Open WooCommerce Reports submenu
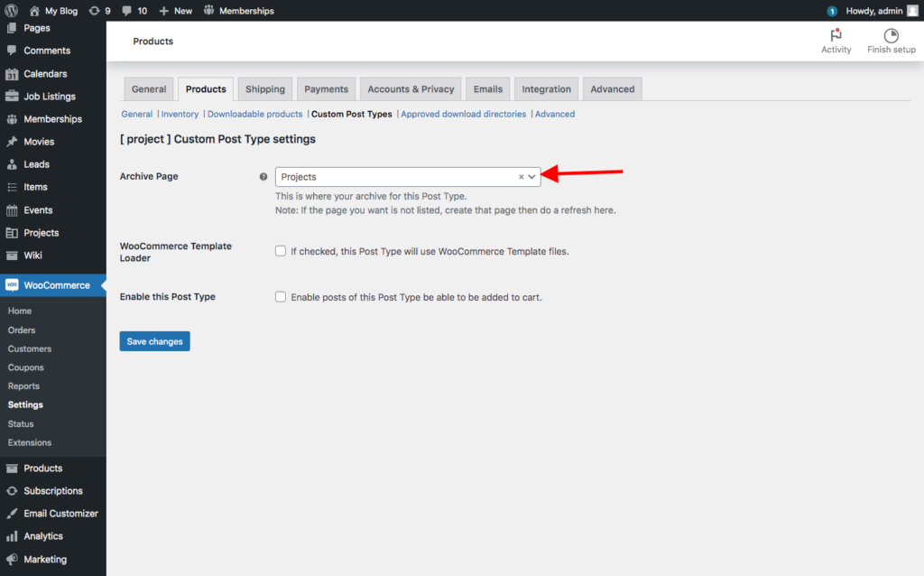Image resolution: width=924 pixels, height=576 pixels. tap(23, 386)
